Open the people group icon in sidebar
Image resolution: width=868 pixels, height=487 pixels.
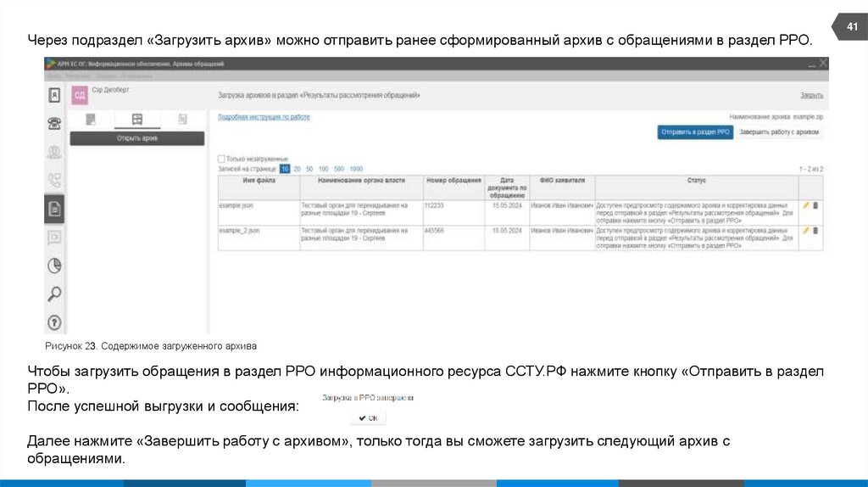click(x=54, y=152)
